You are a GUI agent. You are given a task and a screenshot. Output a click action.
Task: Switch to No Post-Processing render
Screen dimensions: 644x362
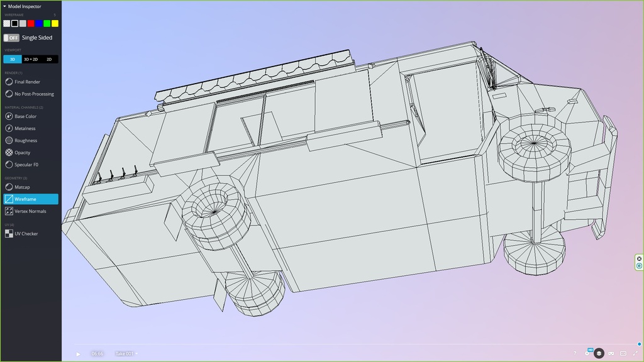pos(34,94)
